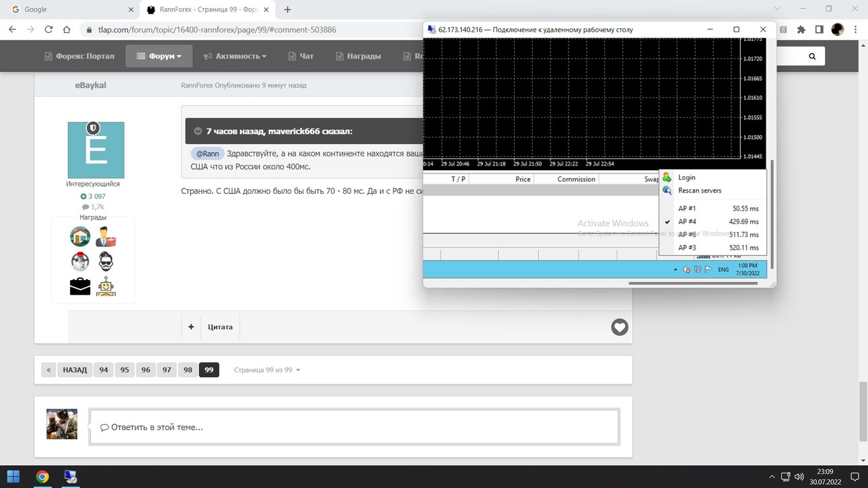Click the moderator shield badge on avatar
The image size is (868, 488).
pos(94,128)
